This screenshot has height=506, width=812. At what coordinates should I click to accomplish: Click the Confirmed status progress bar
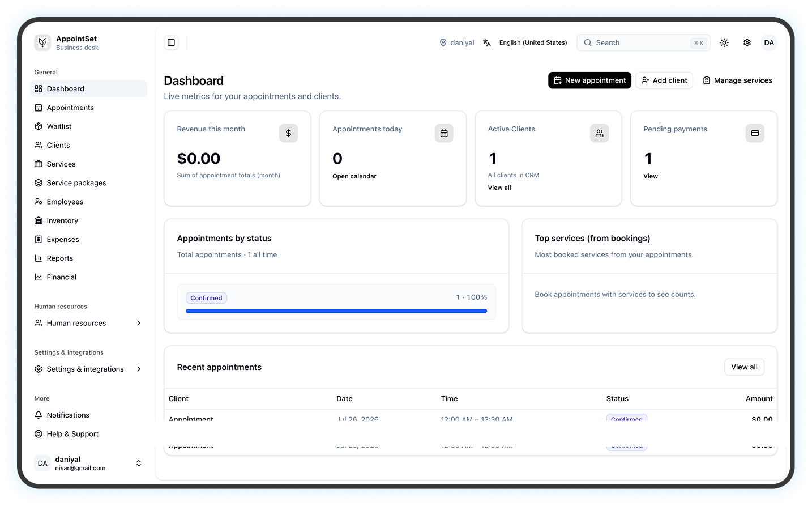pos(336,311)
